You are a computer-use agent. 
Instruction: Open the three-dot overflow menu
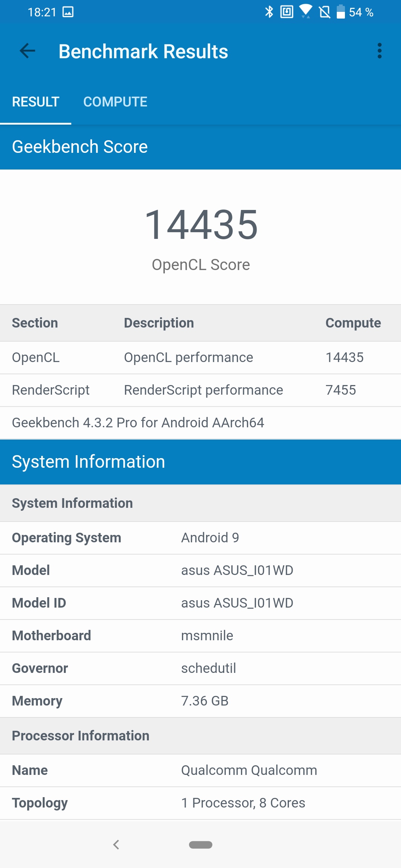(x=379, y=51)
